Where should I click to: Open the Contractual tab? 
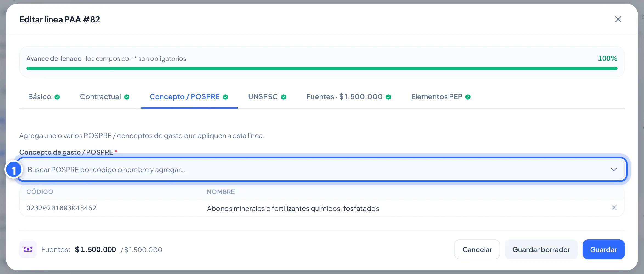coord(105,97)
